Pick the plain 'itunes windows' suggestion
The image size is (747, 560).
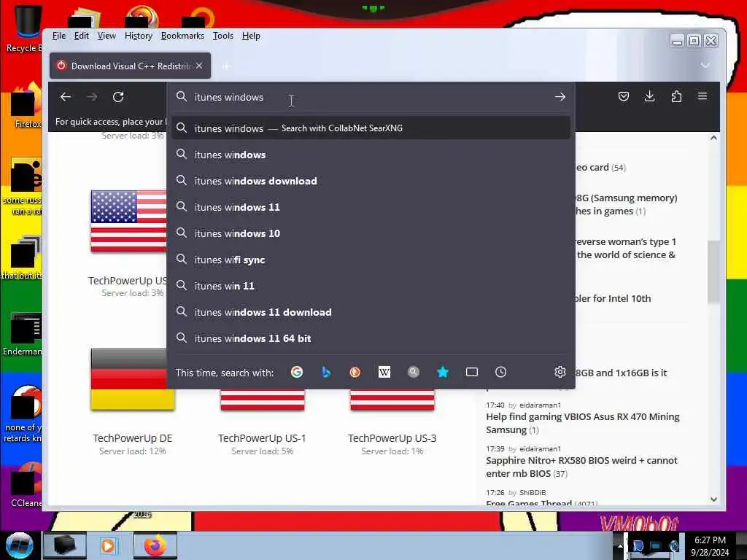(370, 155)
